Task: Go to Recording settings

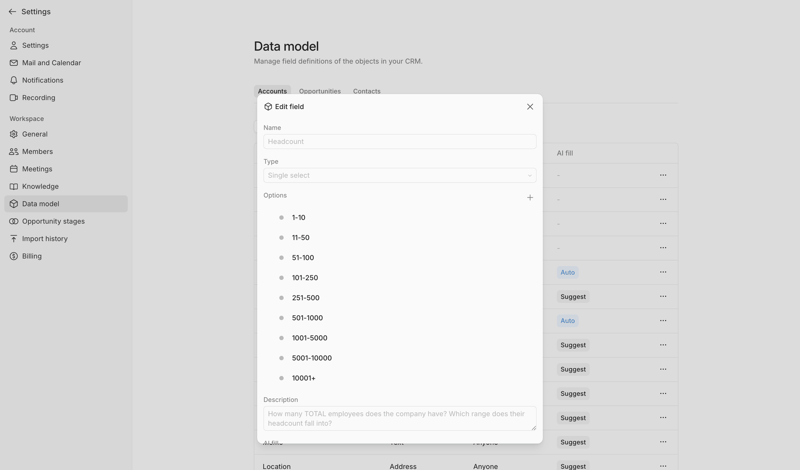Action: coord(38,98)
